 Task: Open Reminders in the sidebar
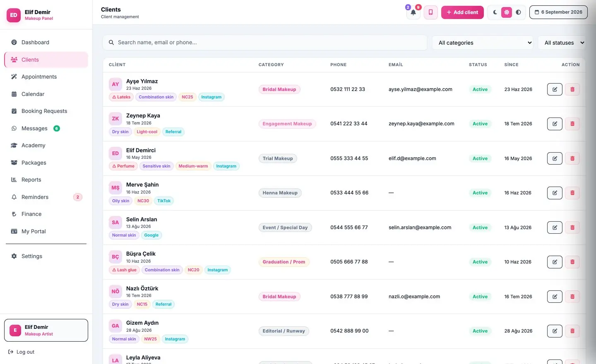point(46,197)
